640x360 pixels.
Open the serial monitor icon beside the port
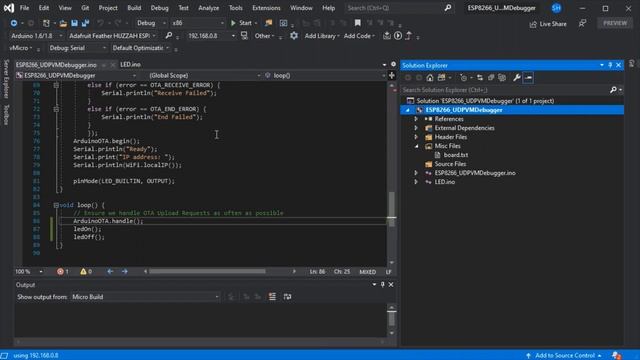coord(244,36)
